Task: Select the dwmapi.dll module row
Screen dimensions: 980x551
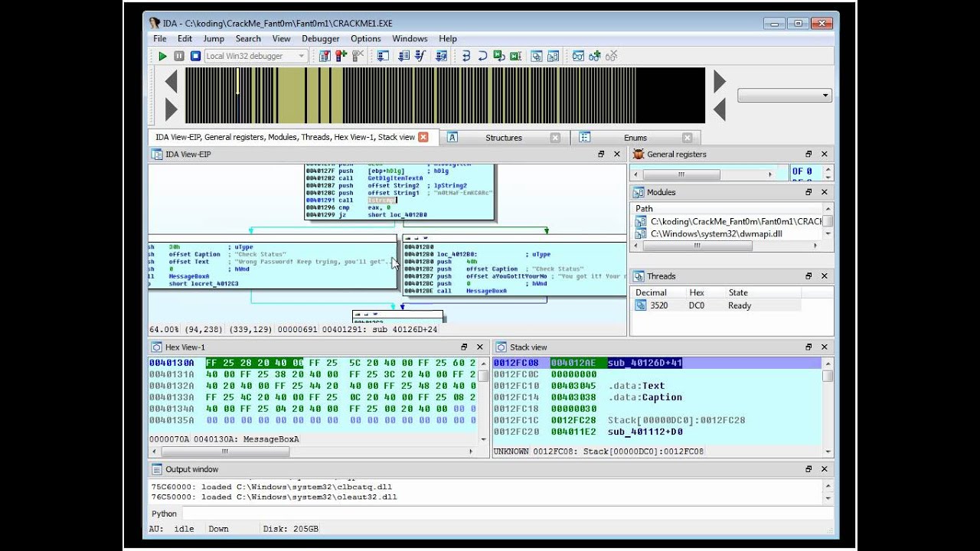Action: 727,234
